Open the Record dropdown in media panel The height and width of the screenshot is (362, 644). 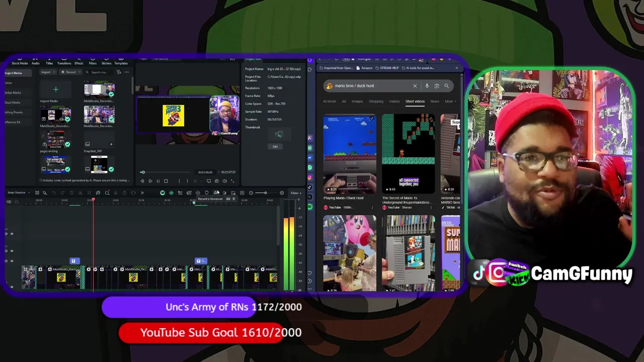click(69, 72)
